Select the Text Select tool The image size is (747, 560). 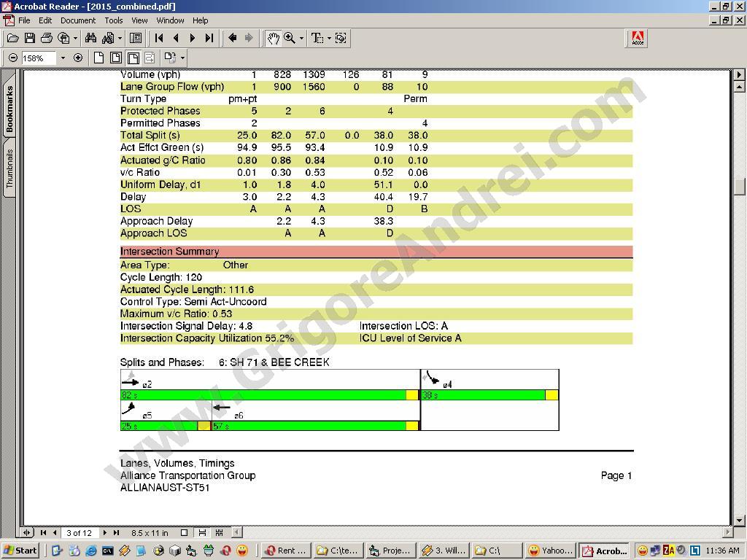coord(317,38)
